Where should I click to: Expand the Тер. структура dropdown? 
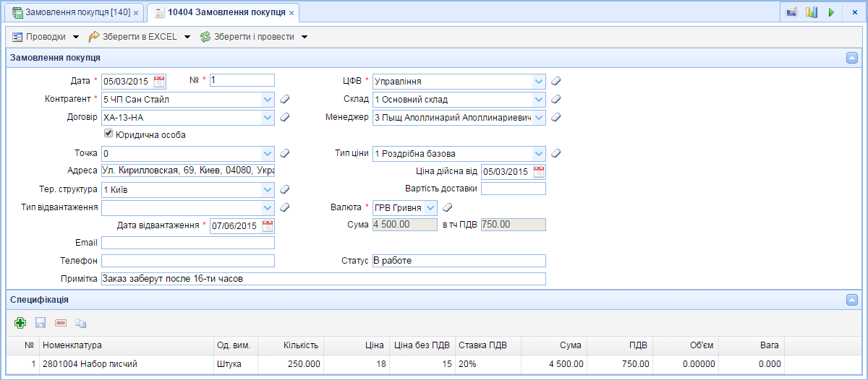268,189
